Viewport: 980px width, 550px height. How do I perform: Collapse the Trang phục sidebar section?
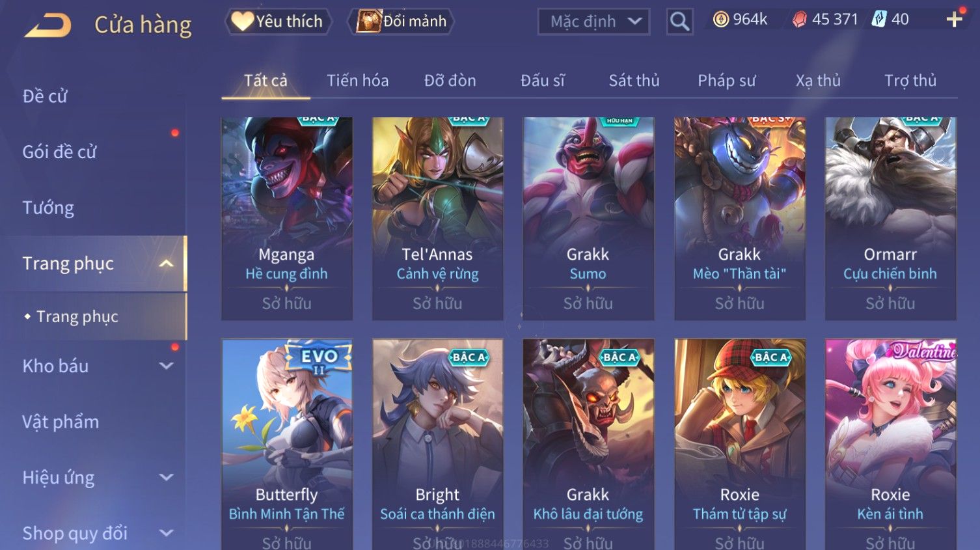coord(167,264)
